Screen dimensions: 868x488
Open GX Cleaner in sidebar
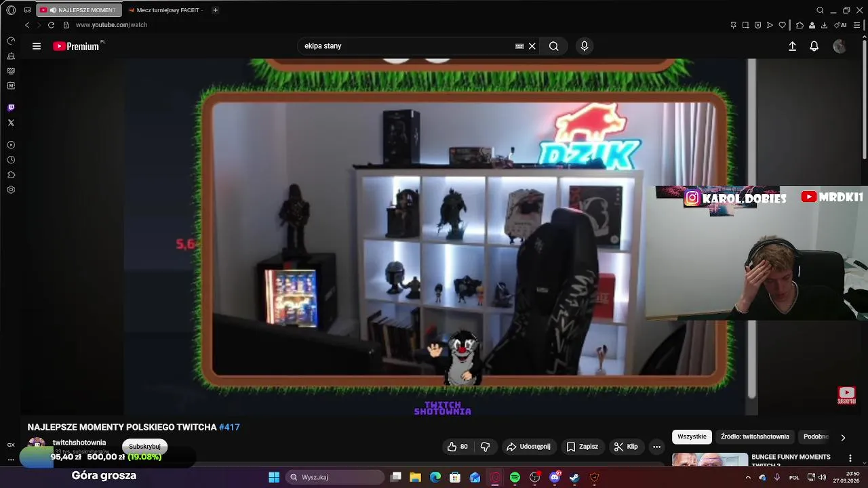(x=11, y=56)
